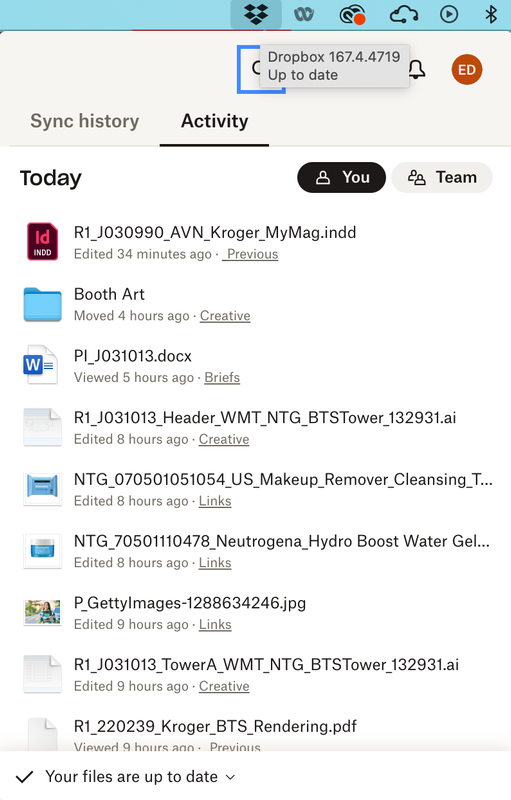Open the Creative link under Booth Art
The image size is (511, 800).
click(x=225, y=316)
